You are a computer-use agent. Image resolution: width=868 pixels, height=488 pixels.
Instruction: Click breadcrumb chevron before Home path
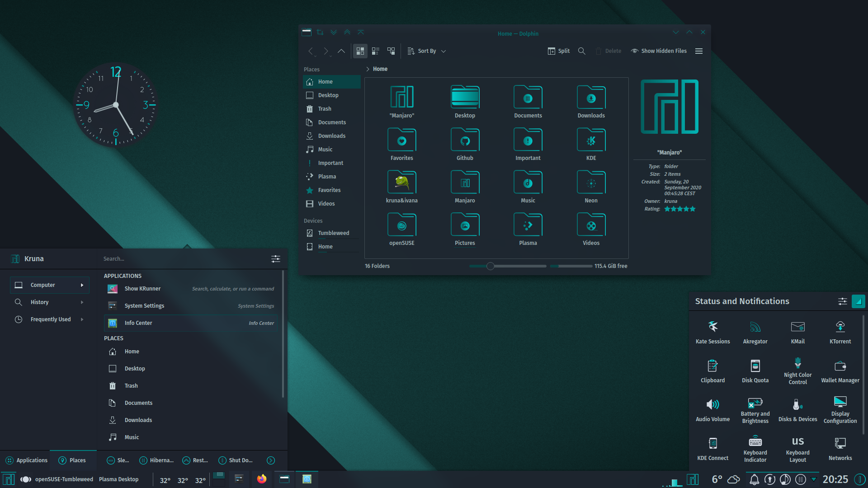coord(368,69)
